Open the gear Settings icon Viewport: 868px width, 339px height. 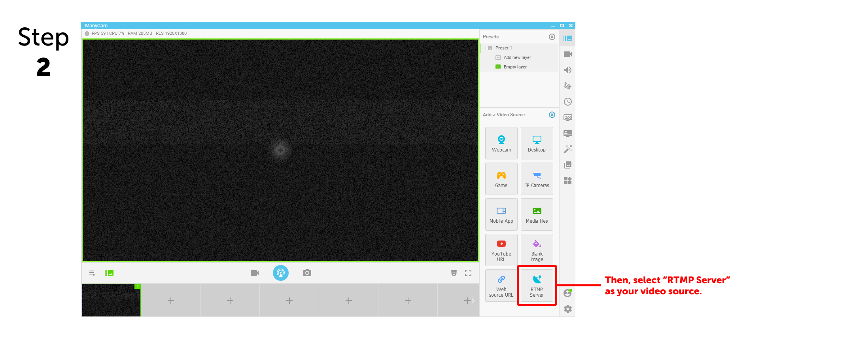point(568,309)
